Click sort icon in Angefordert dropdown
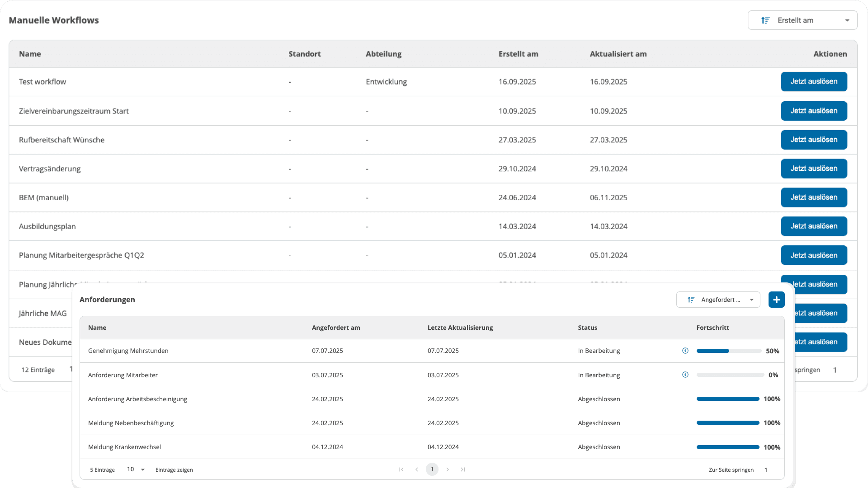The height and width of the screenshot is (488, 868). coord(691,300)
